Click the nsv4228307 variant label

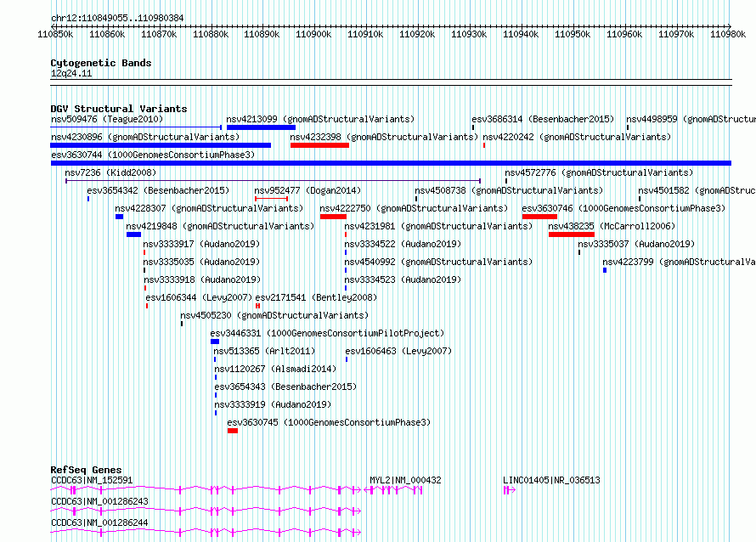(209, 208)
